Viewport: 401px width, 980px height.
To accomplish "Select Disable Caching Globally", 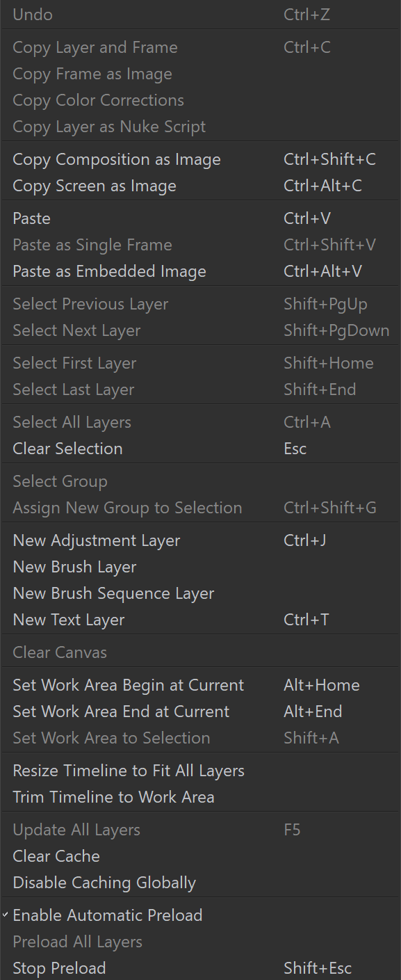I will pos(200,883).
